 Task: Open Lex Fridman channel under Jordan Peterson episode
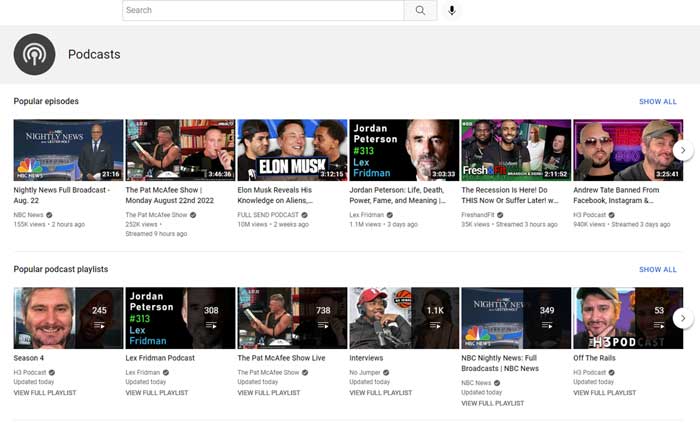(367, 215)
